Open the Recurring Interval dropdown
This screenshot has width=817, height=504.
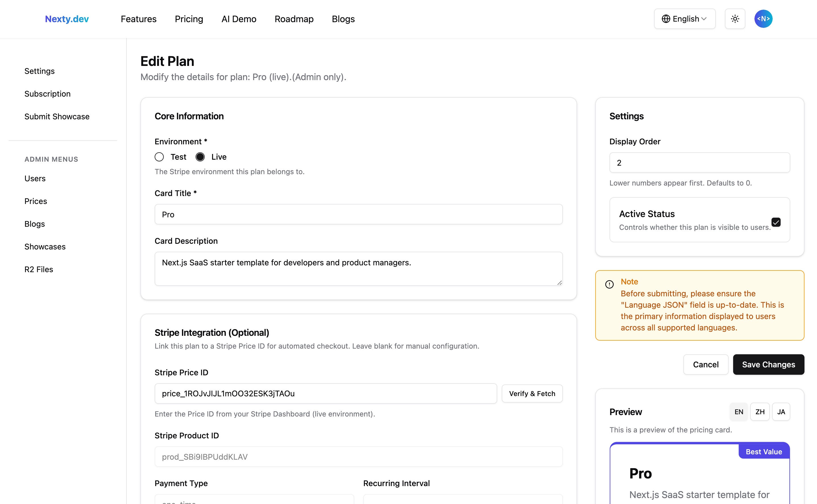tap(463, 500)
